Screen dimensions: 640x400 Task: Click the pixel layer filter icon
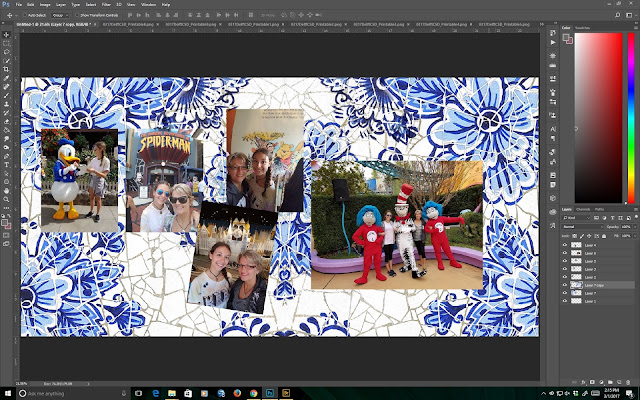[x=596, y=218]
